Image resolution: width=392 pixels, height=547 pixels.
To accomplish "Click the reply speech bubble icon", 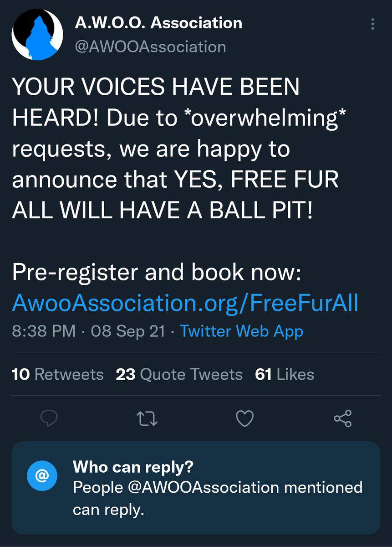I will pos(49,418).
